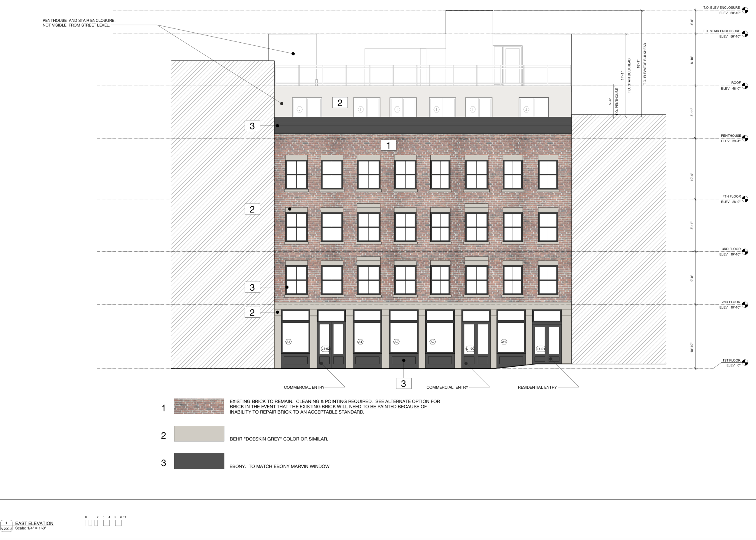Select the A-200.2 drawing number tag
Image resolution: width=756 pixels, height=540 pixels.
[6, 529]
